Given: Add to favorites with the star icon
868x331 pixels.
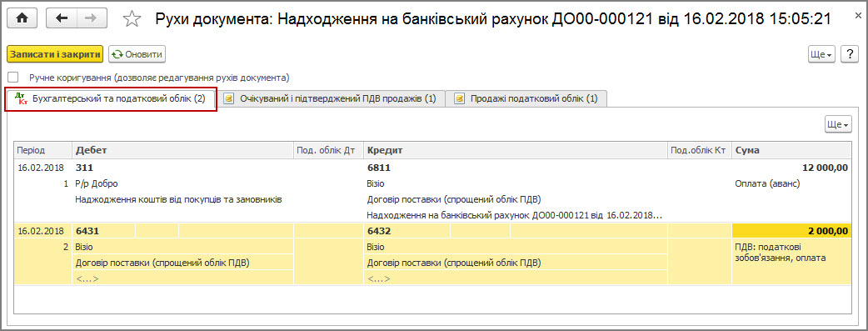Looking at the screenshot, I should tap(132, 19).
